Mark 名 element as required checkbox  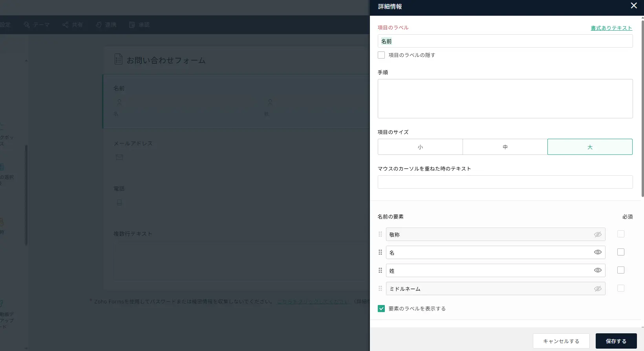[621, 252]
